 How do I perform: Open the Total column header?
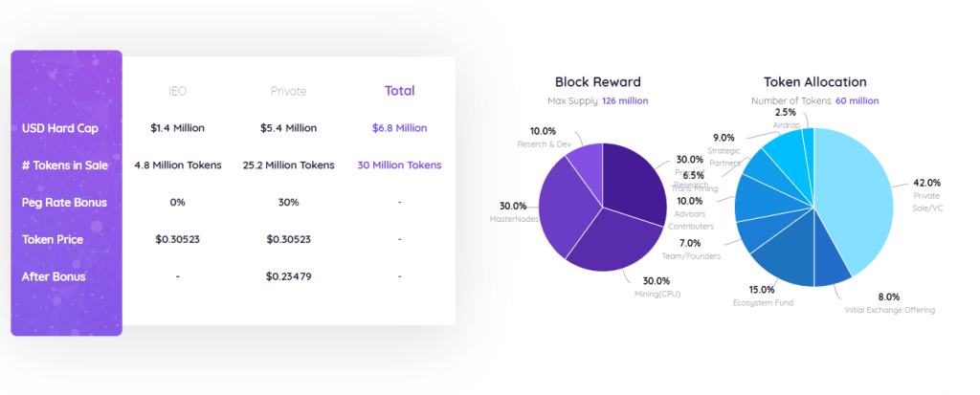[399, 91]
